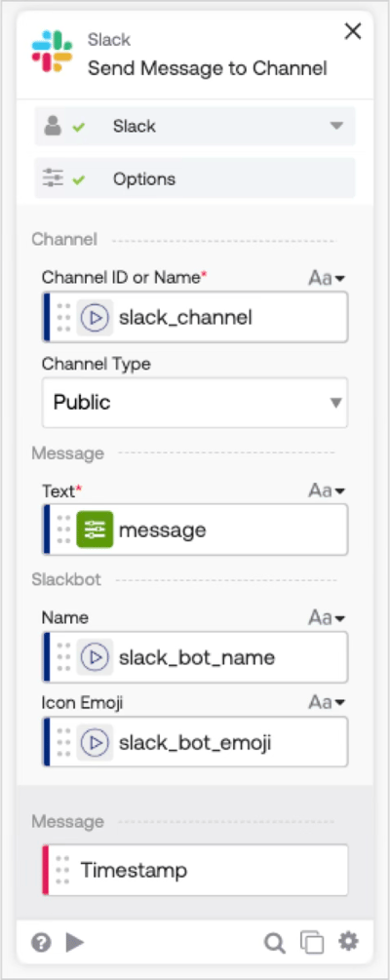Screen dimensions: 390x980
Task: Click the message field in Text
Action: tap(195, 530)
